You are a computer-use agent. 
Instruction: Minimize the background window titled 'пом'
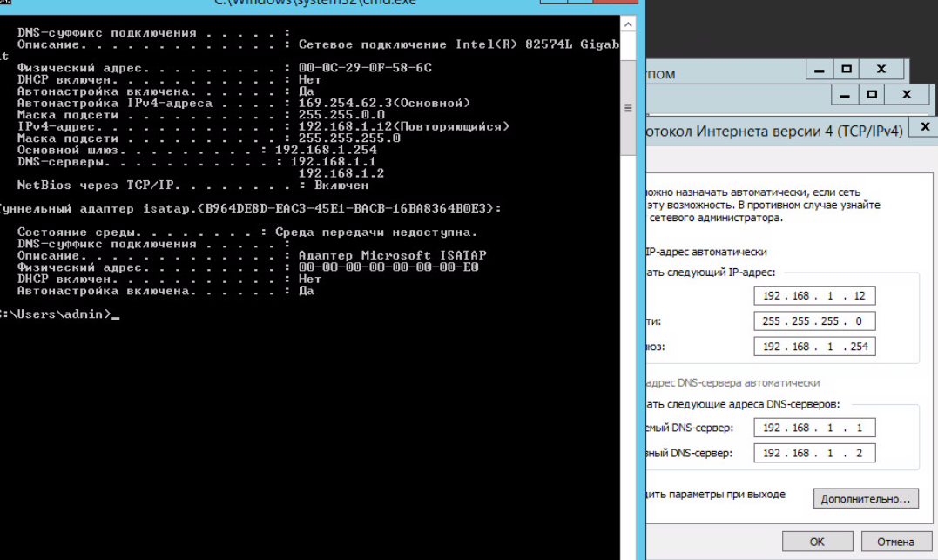819,70
